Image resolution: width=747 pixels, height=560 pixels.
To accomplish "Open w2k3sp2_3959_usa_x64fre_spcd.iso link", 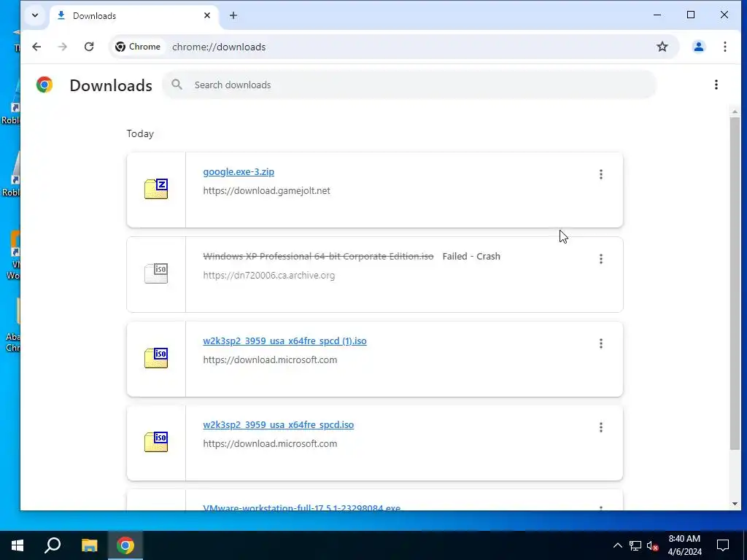I will pyautogui.click(x=278, y=425).
